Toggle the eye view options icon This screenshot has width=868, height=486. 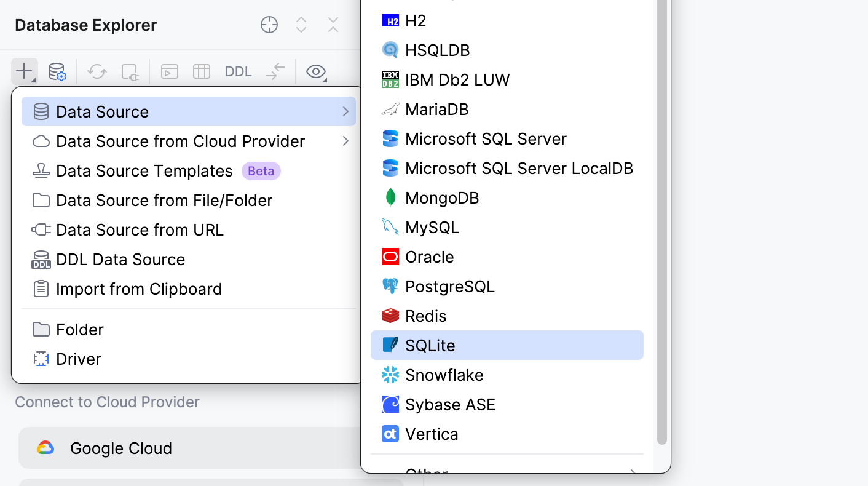pos(316,71)
